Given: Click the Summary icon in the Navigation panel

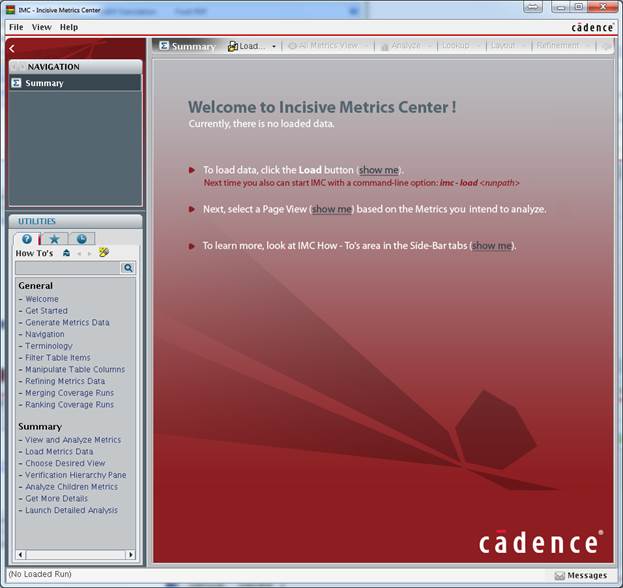Looking at the screenshot, I should 16,83.
